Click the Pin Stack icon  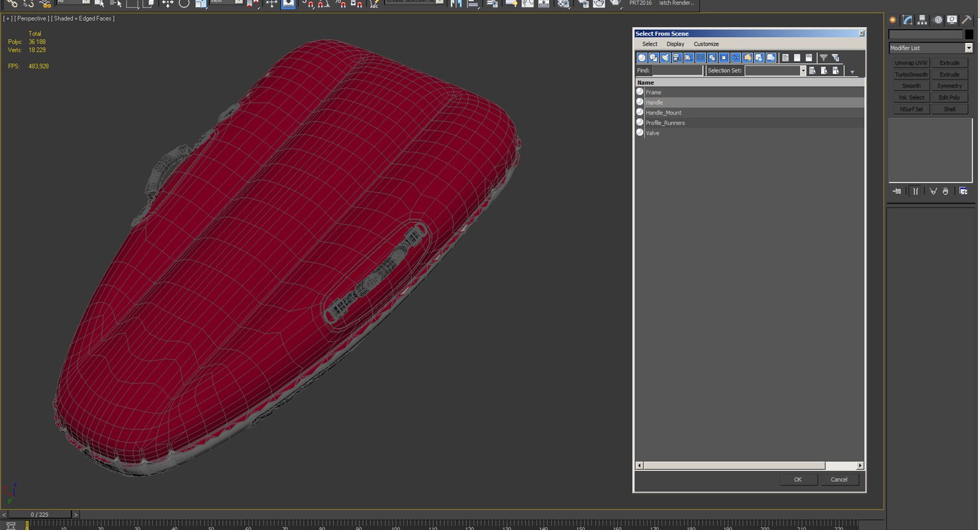[x=897, y=191]
